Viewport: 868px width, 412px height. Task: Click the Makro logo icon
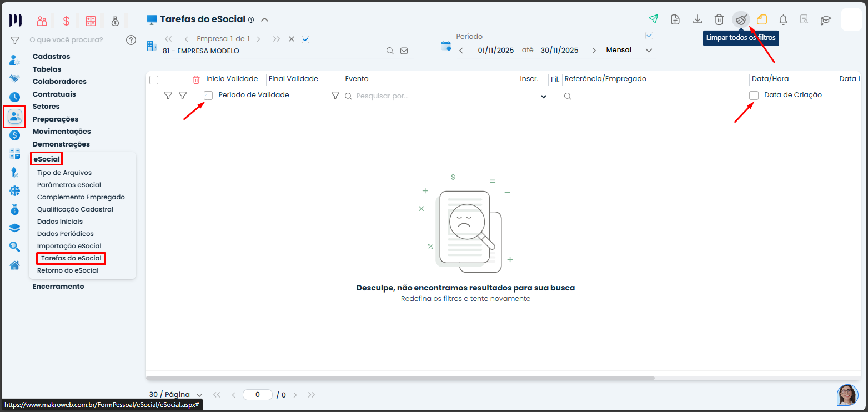pos(16,21)
